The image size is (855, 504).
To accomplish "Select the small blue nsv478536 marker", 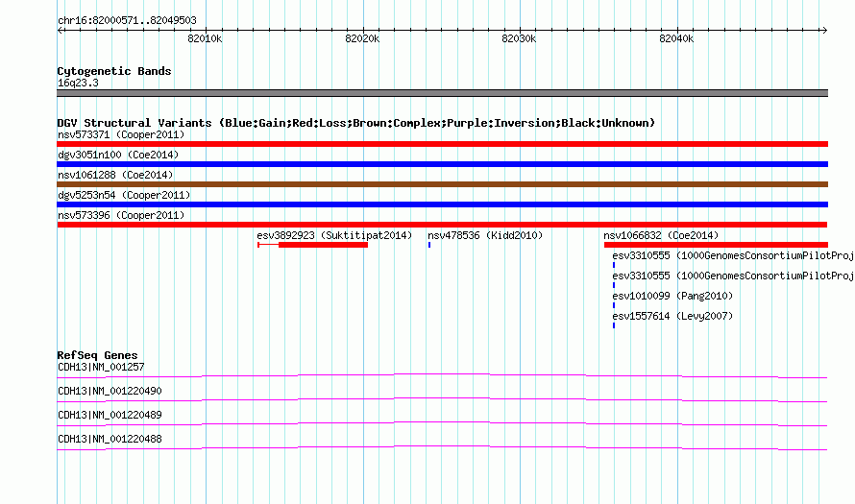I will point(429,245).
